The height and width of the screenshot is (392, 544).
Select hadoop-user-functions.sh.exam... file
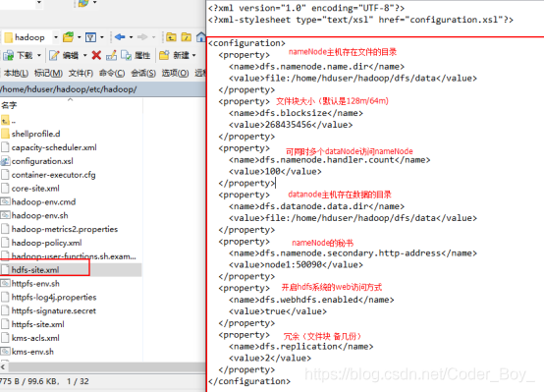(69, 256)
